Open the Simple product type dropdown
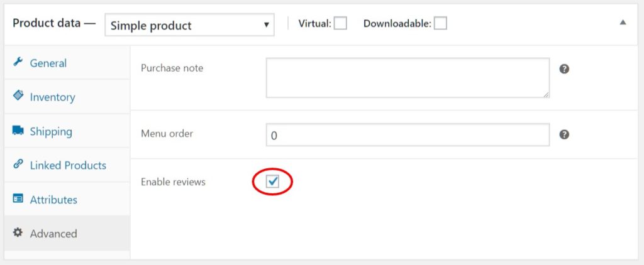The height and width of the screenshot is (265, 644). [x=189, y=25]
